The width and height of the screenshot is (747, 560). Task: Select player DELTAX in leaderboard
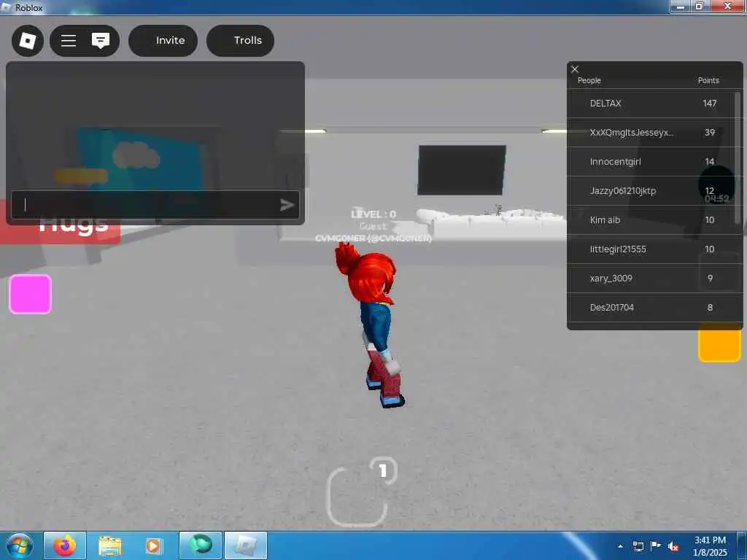(651, 104)
